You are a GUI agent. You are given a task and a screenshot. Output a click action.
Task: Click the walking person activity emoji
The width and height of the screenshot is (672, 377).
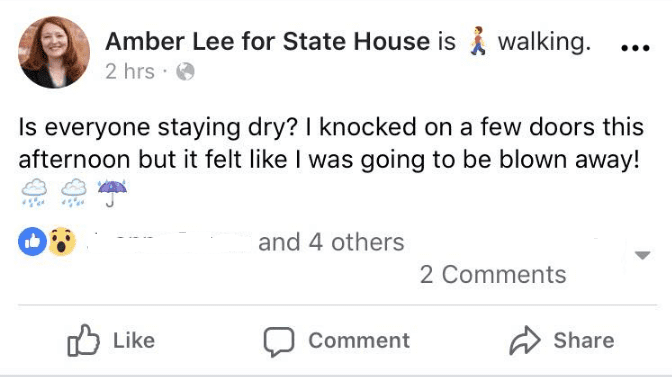pos(478,41)
